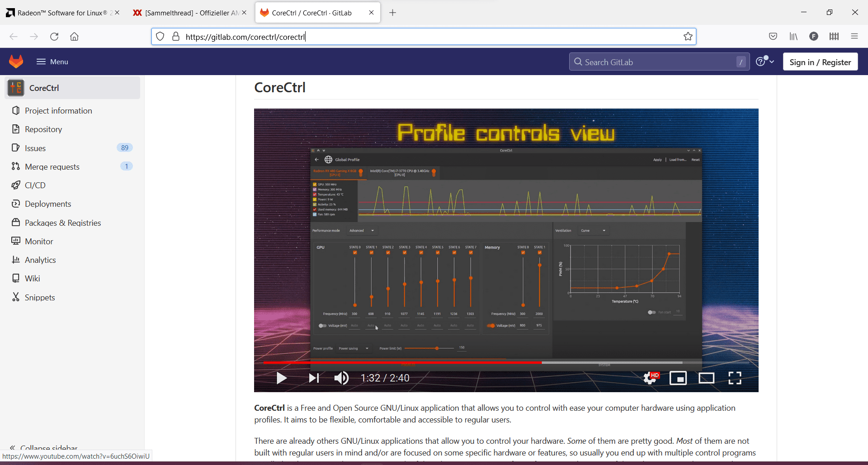Toggle theater mode on video

[707, 378]
